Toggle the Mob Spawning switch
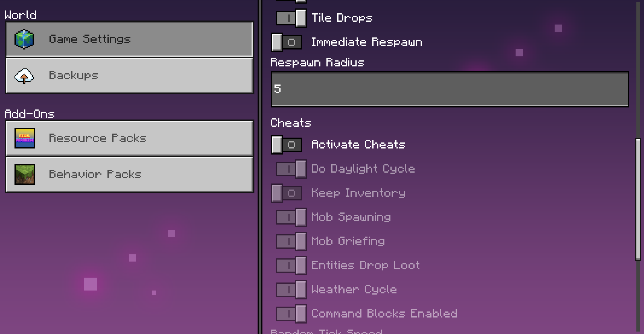 291,217
